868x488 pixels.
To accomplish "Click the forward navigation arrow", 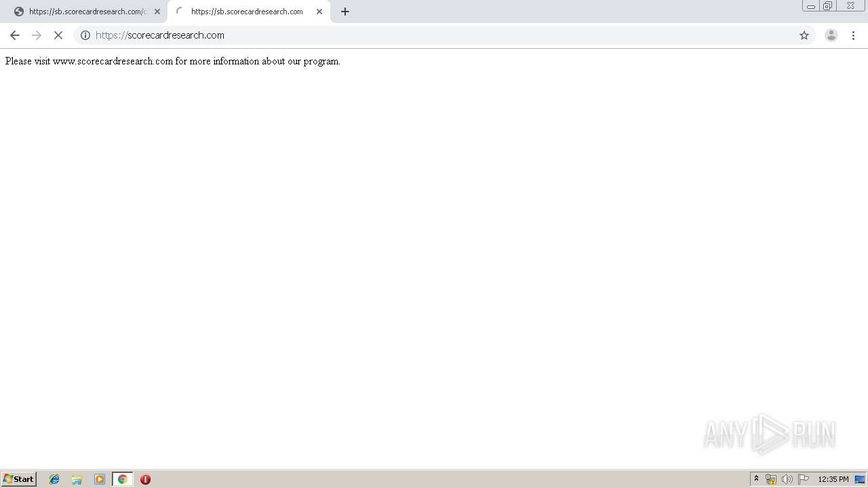I will (x=37, y=35).
